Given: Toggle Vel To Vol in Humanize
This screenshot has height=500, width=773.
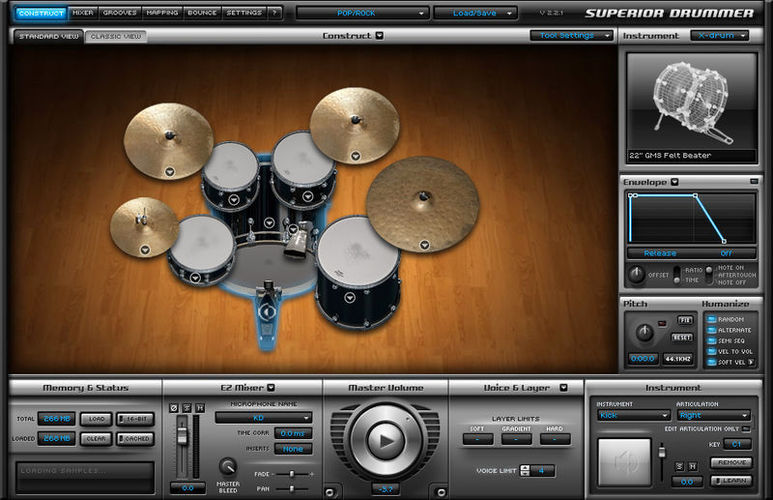Looking at the screenshot, I should (711, 352).
